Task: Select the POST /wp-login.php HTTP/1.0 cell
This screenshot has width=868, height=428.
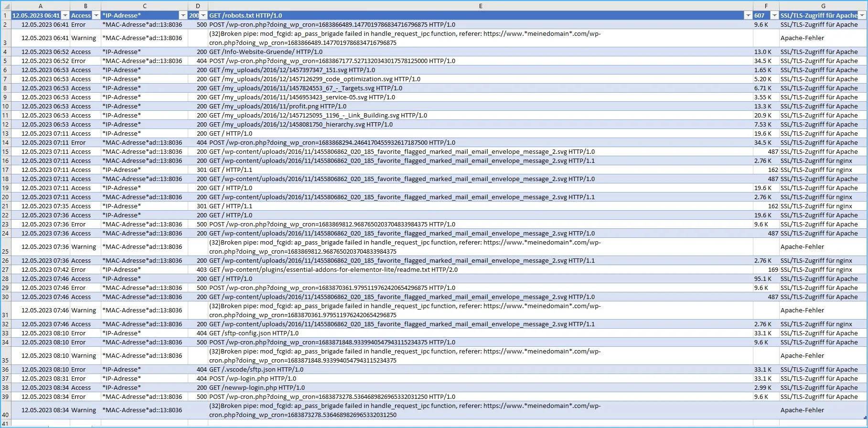Action: tap(481, 379)
